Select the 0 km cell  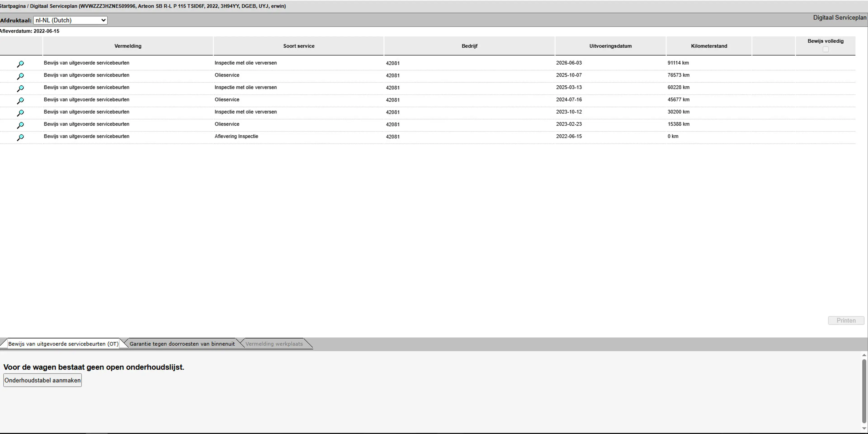tap(673, 136)
